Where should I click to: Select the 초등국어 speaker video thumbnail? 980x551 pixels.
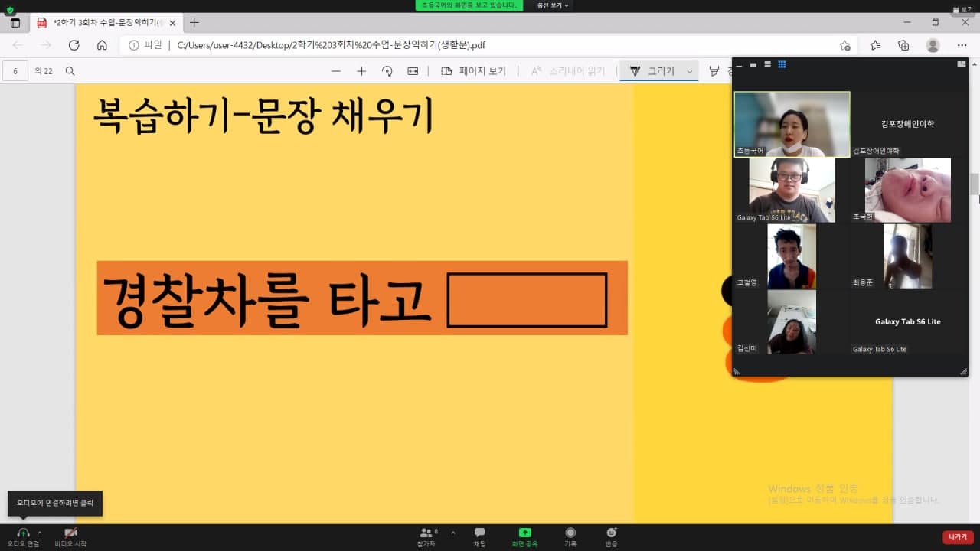pyautogui.click(x=792, y=124)
